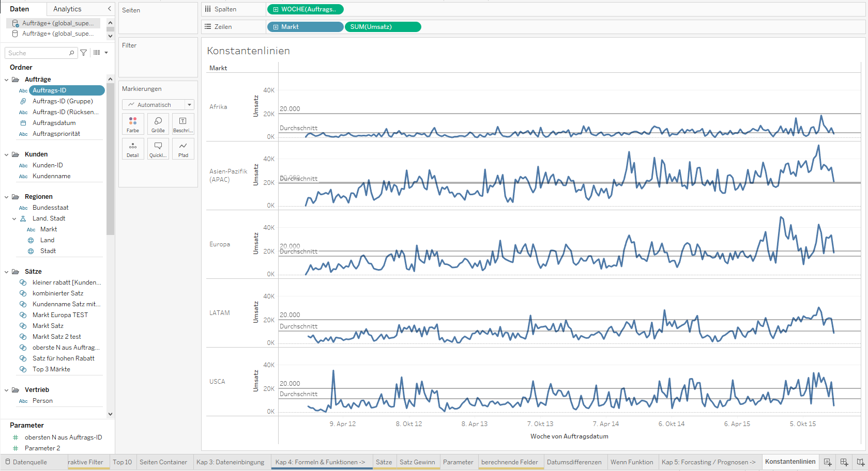Collapse the Aufträge folder
This screenshot has width=868, height=471.
pos(7,80)
